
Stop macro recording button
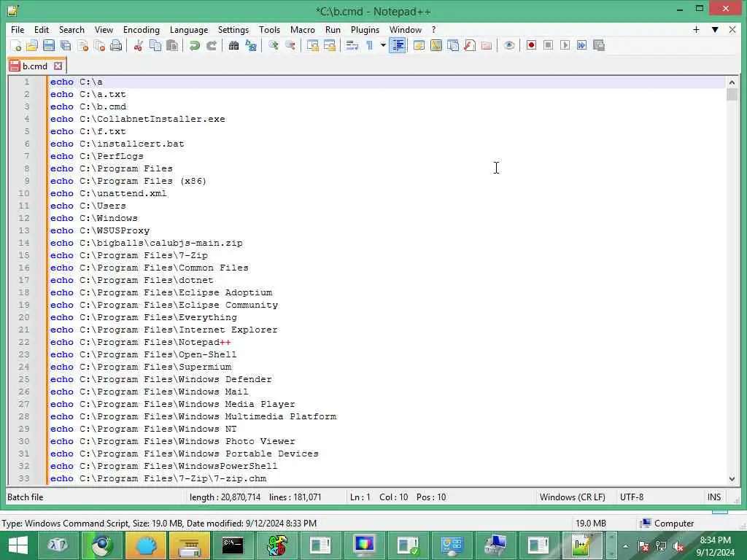point(548,45)
